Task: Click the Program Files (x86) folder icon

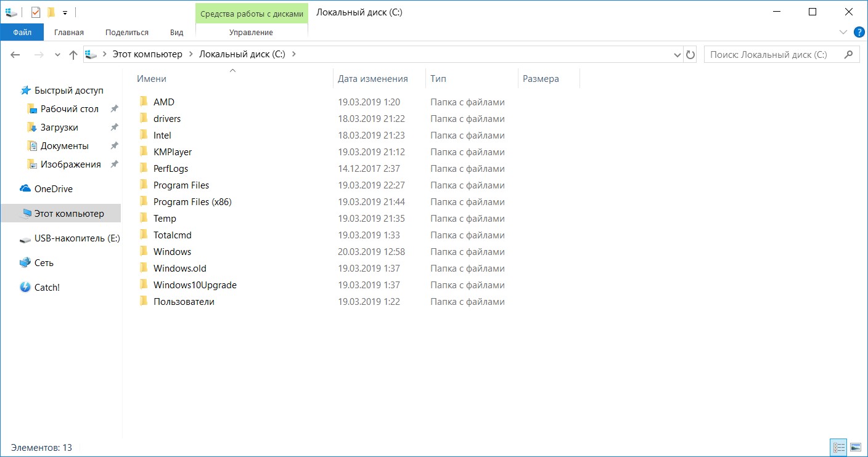Action: 144,201
